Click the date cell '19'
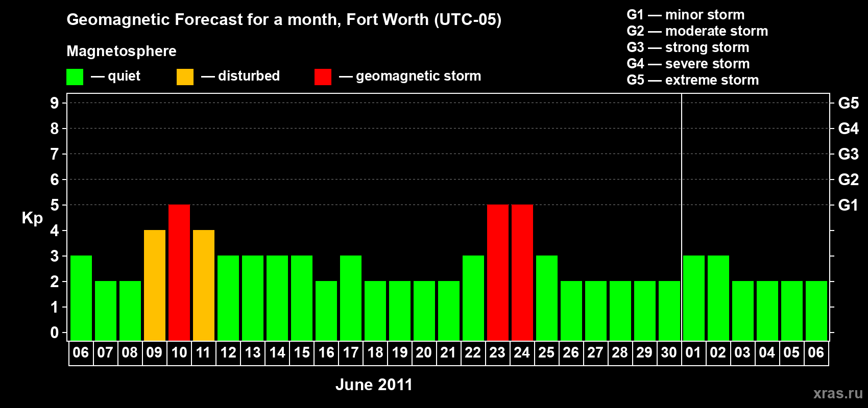This screenshot has width=868, height=408. (x=400, y=353)
